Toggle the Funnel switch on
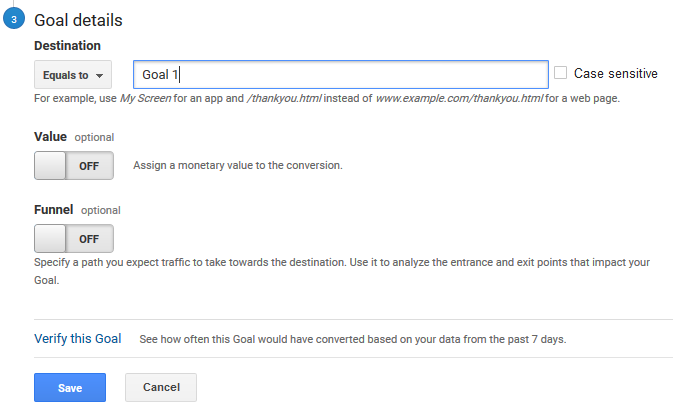 point(74,238)
